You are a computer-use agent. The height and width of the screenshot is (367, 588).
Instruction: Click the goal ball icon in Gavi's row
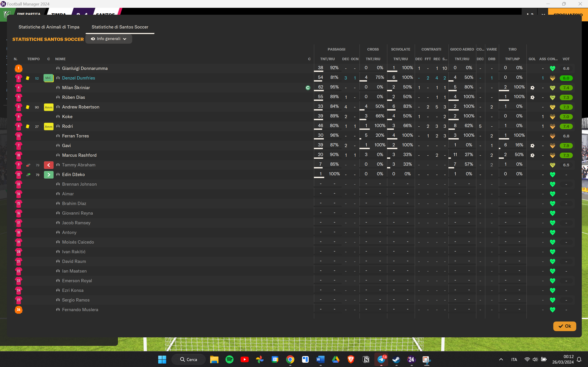click(x=532, y=146)
